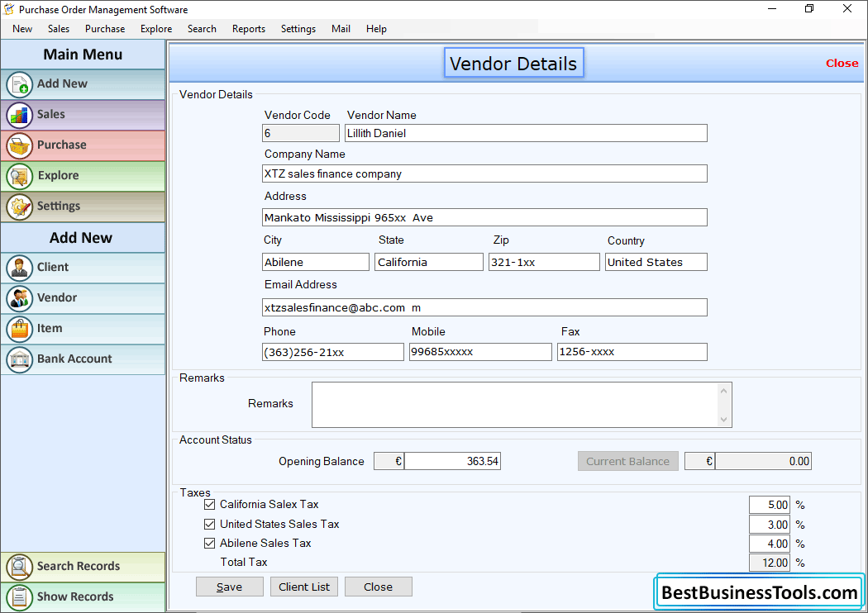Select the Bank Account icon
The width and height of the screenshot is (868, 613).
tap(20, 359)
